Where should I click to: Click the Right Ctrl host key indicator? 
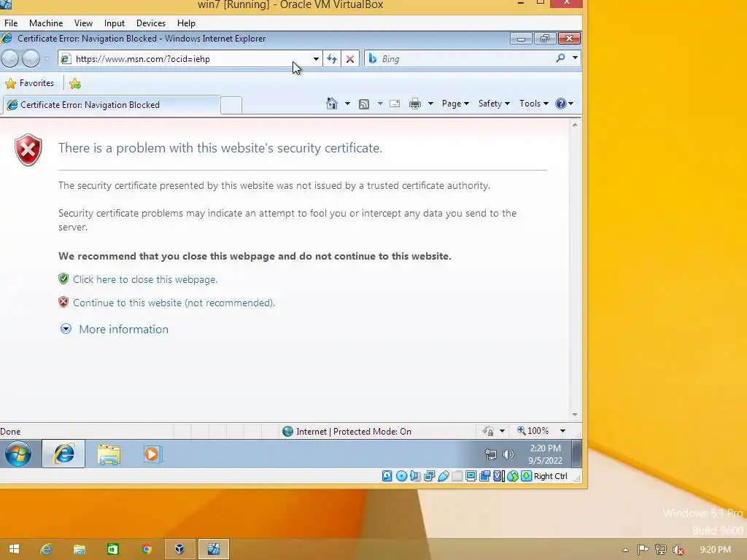pos(550,475)
